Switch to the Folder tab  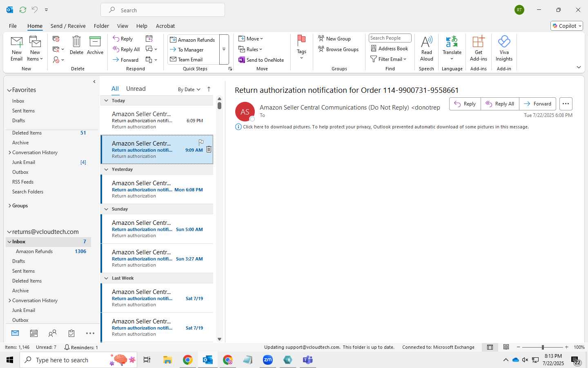(x=101, y=26)
